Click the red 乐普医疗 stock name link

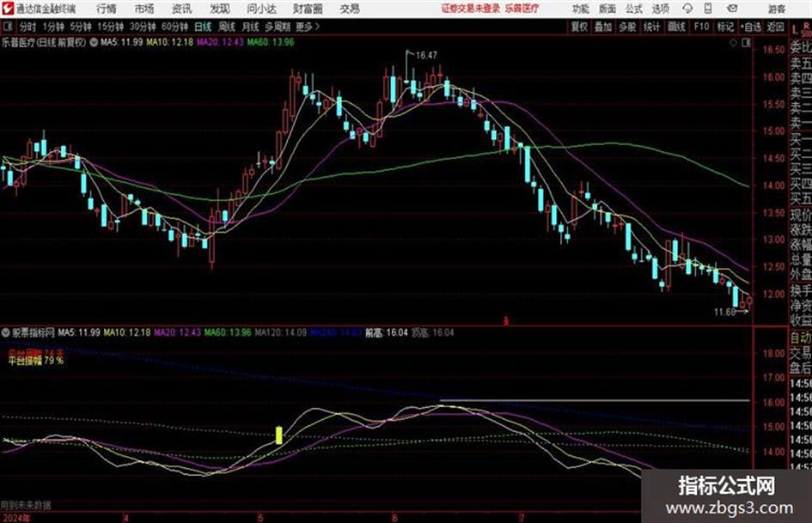click(x=522, y=9)
